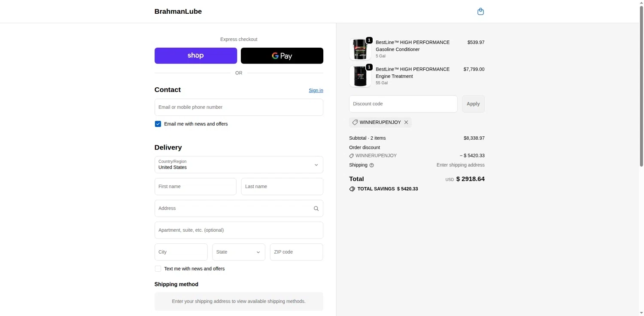Pay with Google Pay button
Image resolution: width=644 pixels, height=316 pixels.
click(282, 56)
